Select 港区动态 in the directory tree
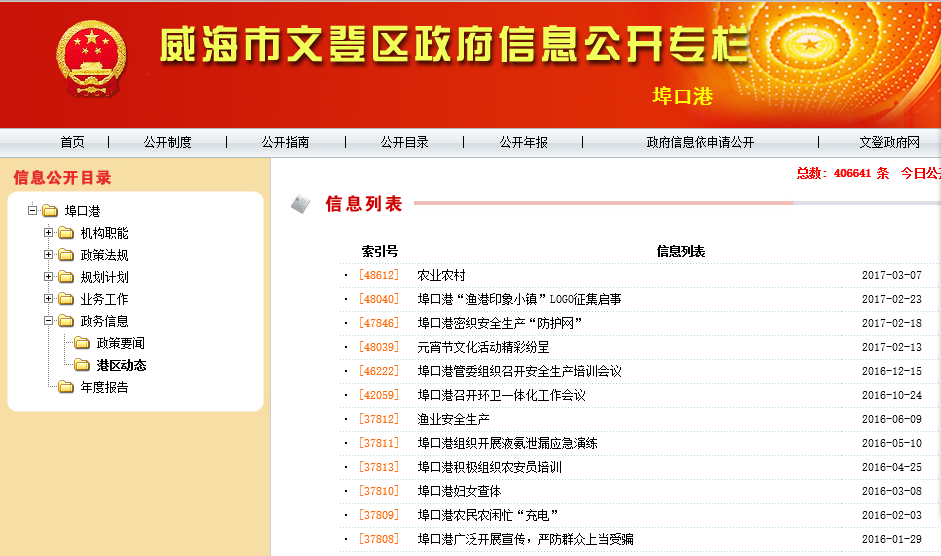The image size is (941, 556). (x=121, y=365)
